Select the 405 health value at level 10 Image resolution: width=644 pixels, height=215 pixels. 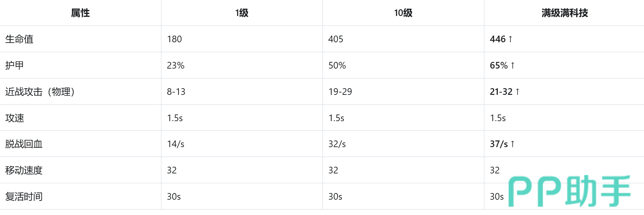tap(336, 39)
